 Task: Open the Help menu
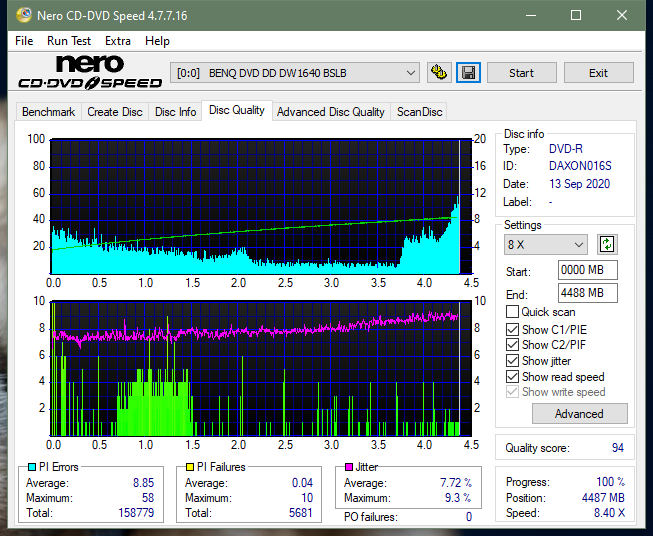(x=157, y=41)
